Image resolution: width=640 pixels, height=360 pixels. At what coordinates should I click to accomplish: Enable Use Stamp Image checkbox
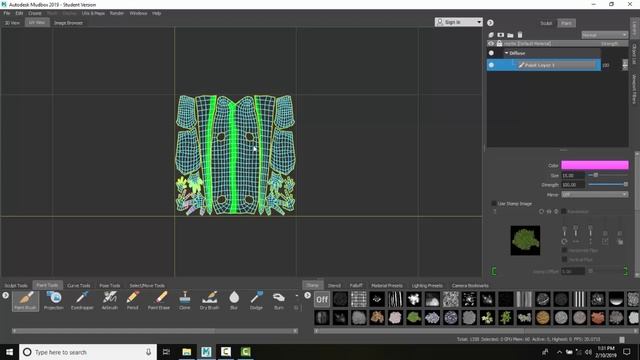tap(494, 203)
